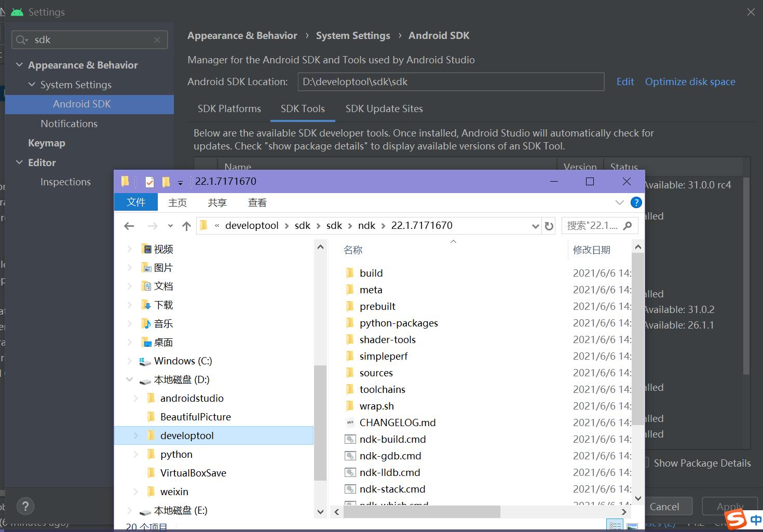The image size is (763, 532).
Task: Select the ndk-build.cmd file
Action: (x=392, y=439)
